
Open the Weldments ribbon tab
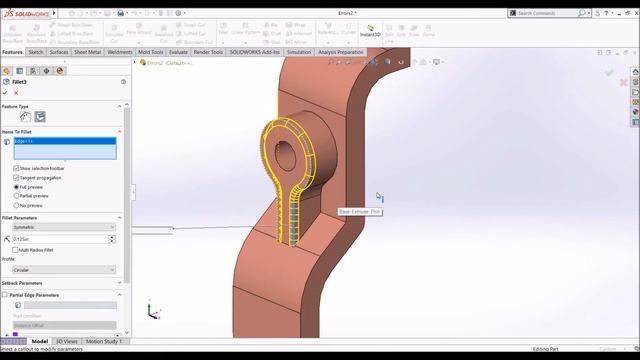pyautogui.click(x=120, y=52)
